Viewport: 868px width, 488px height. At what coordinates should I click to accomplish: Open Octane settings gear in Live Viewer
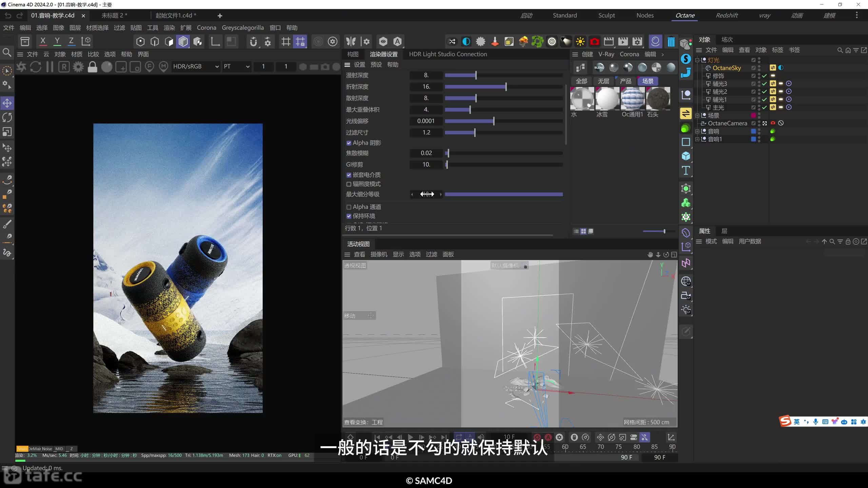(x=78, y=67)
